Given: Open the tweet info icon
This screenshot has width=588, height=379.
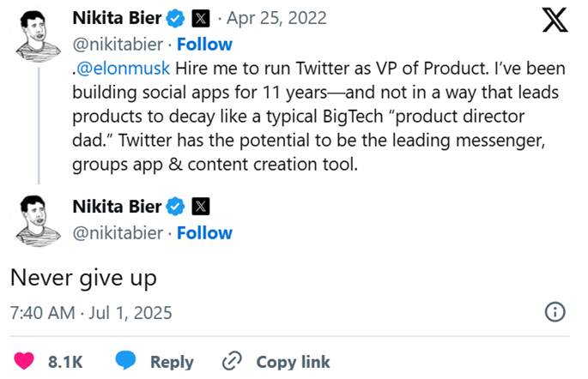Looking at the screenshot, I should 555,312.
